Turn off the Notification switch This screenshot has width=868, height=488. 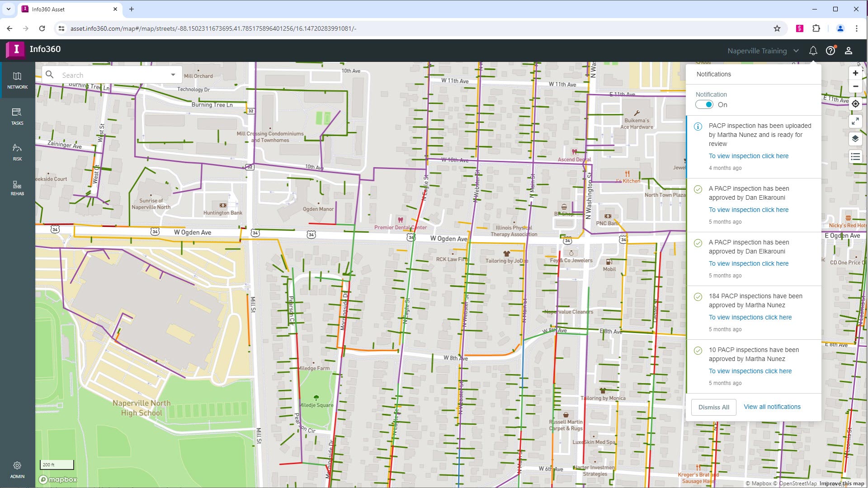tap(704, 105)
